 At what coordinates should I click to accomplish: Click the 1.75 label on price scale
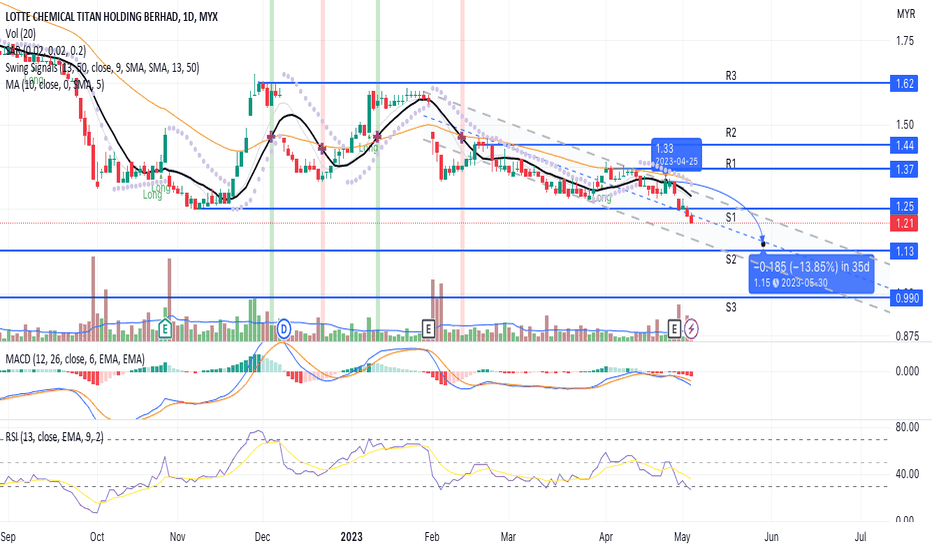click(x=905, y=41)
